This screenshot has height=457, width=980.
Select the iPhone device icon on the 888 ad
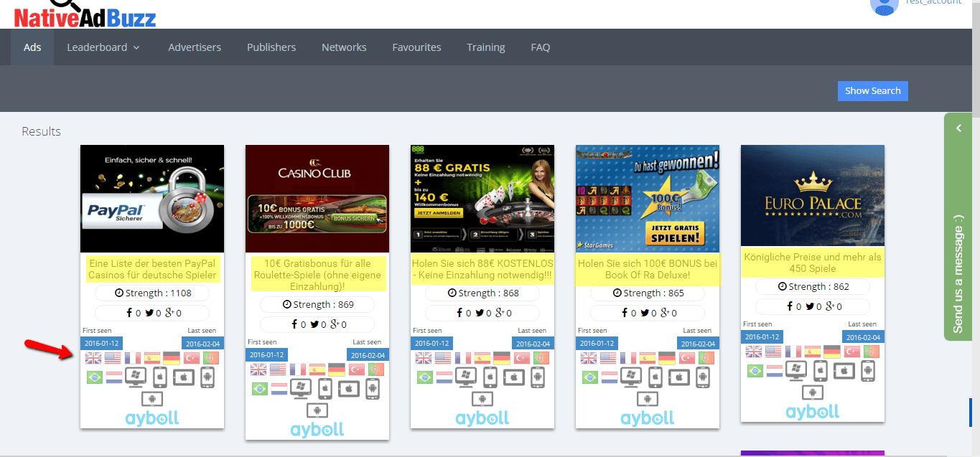point(490,377)
